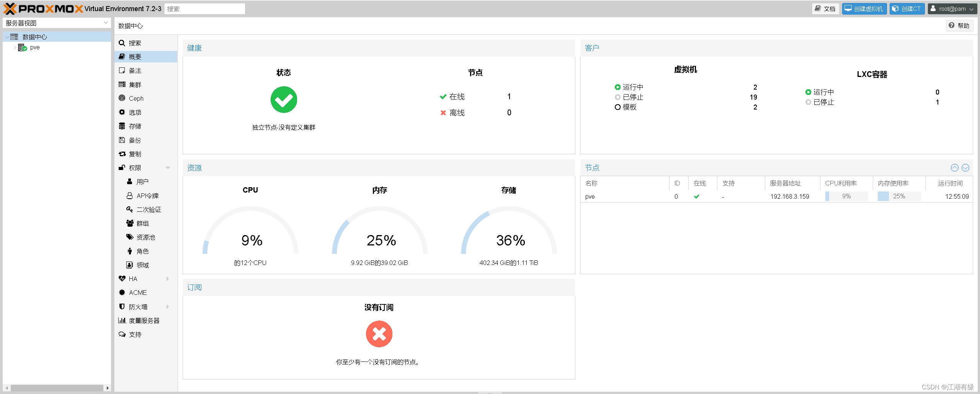The height and width of the screenshot is (394, 980).
Task: Expand the HA submenu arrow
Action: [x=168, y=279]
